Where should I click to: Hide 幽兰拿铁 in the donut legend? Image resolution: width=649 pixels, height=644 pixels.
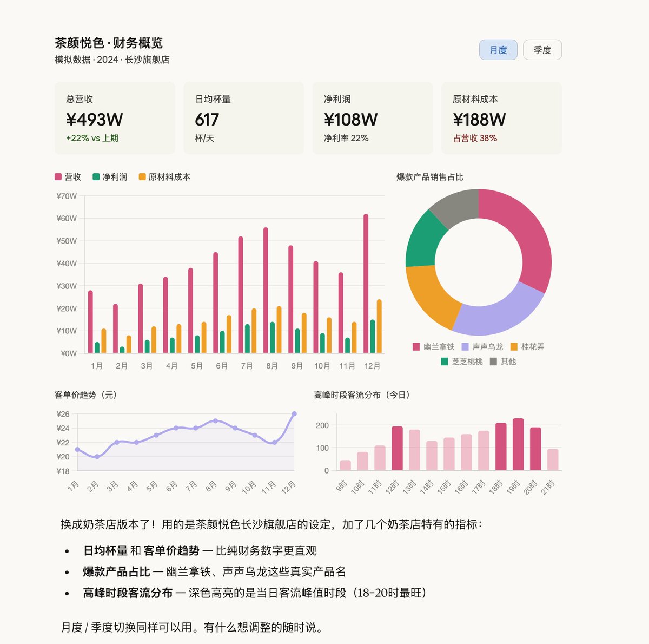tap(433, 346)
